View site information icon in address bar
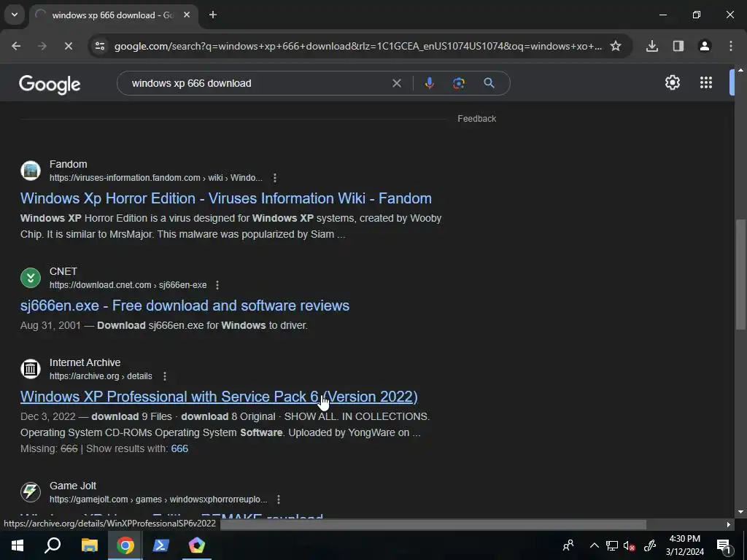The image size is (747, 560). (x=100, y=46)
